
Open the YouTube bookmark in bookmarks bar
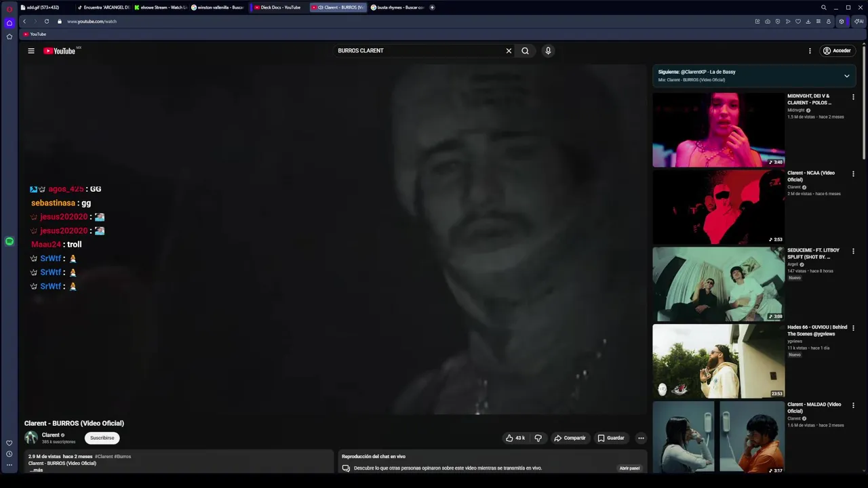pos(35,34)
